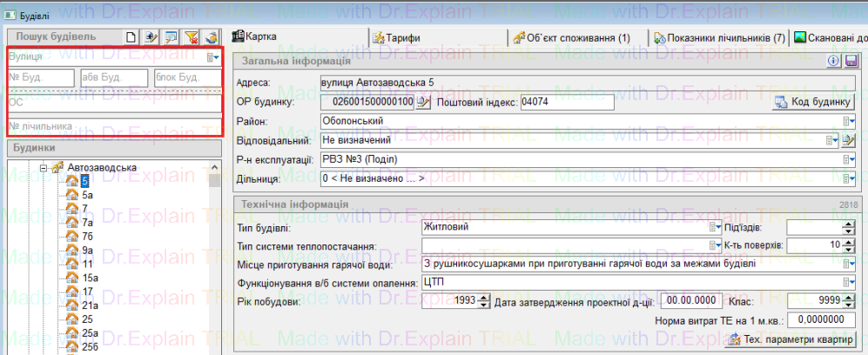Open the Показники лічильників tab
The width and height of the screenshot is (868, 355).
[719, 38]
